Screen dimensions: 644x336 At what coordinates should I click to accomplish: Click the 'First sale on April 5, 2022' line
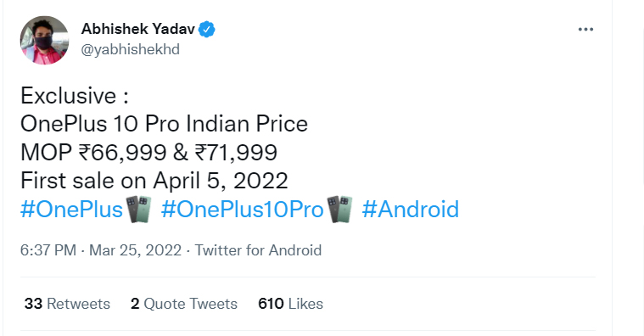pos(154,181)
